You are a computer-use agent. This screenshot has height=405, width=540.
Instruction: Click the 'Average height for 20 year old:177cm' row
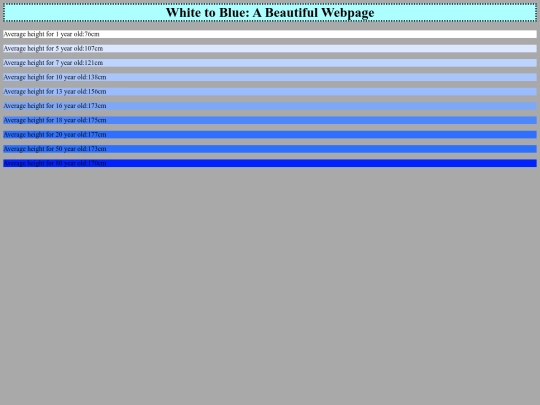click(270, 135)
